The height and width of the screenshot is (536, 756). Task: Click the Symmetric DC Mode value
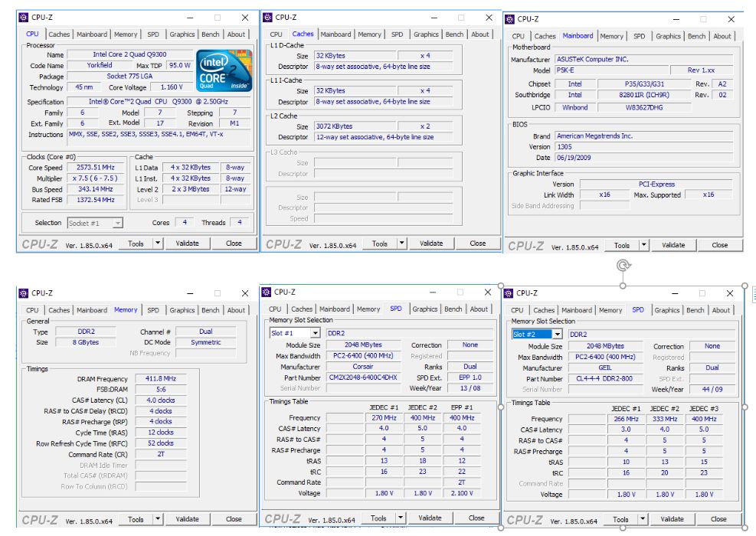point(206,342)
